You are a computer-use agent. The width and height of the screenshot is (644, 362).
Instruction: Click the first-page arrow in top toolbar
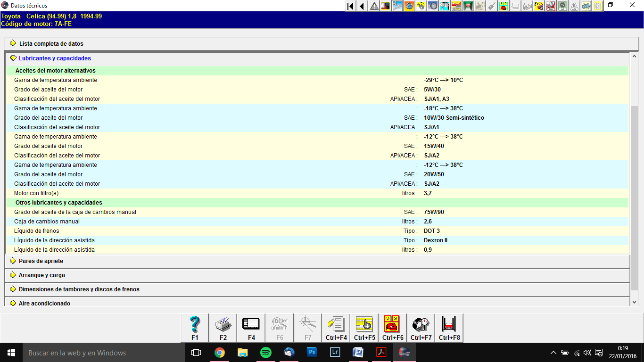pyautogui.click(x=350, y=6)
